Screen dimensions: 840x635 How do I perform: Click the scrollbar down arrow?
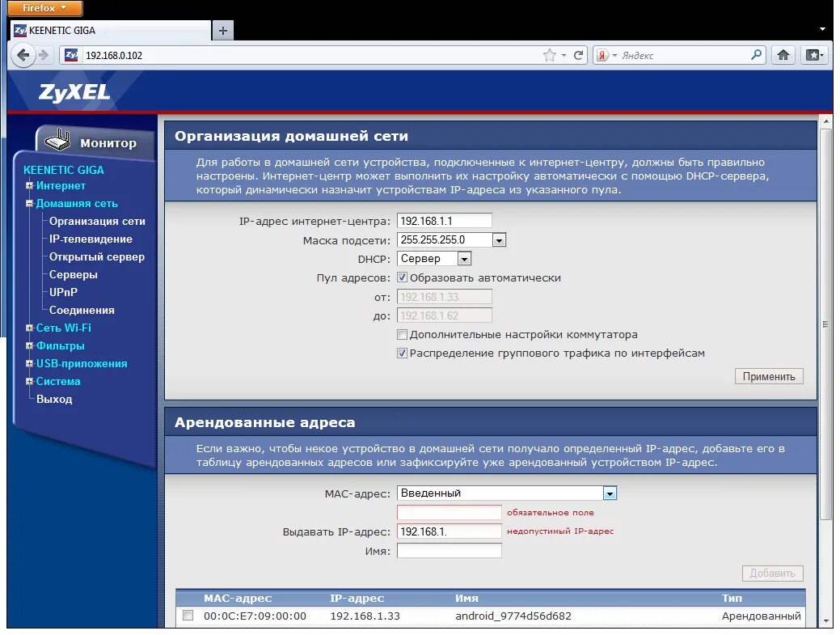pyautogui.click(x=825, y=621)
